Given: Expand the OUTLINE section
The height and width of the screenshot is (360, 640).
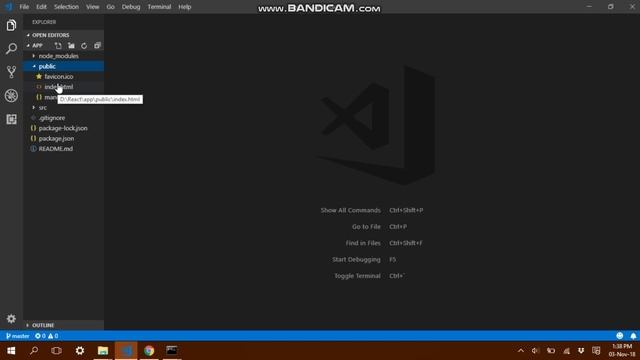Looking at the screenshot, I should pos(63,325).
